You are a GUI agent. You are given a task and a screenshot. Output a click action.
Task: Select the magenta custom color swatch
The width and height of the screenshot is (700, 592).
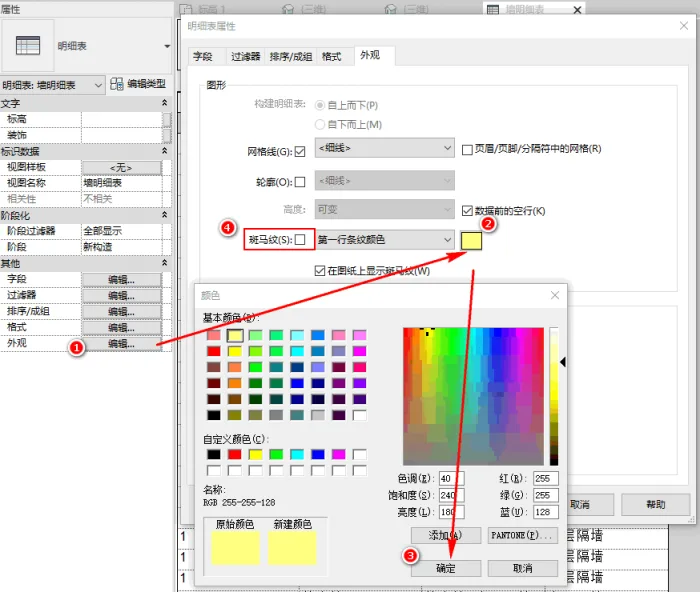(338, 454)
